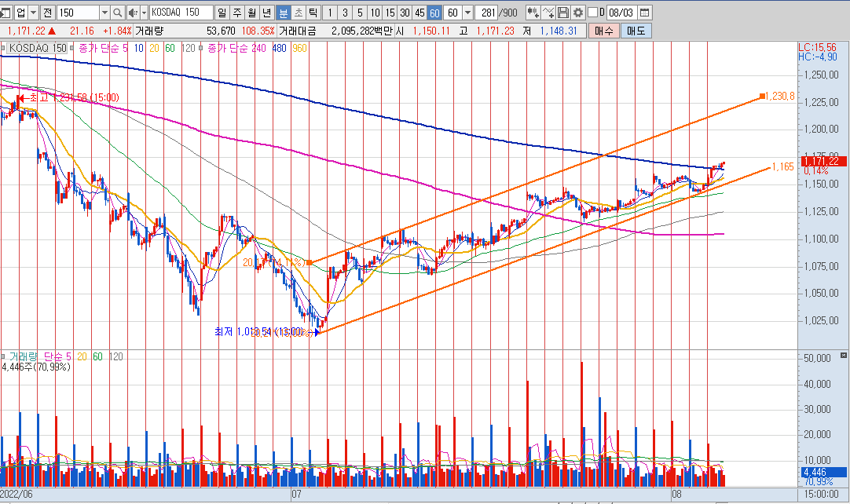
Task: Set interval to 1 minute
Action: pos(330,13)
